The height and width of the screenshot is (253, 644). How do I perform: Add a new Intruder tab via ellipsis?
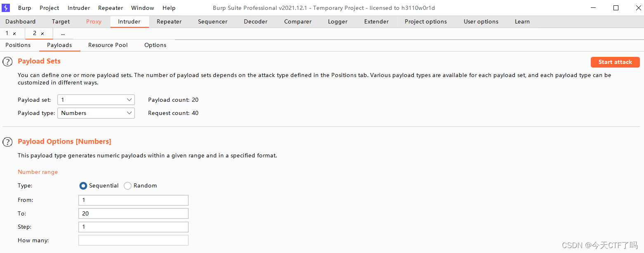tap(63, 33)
